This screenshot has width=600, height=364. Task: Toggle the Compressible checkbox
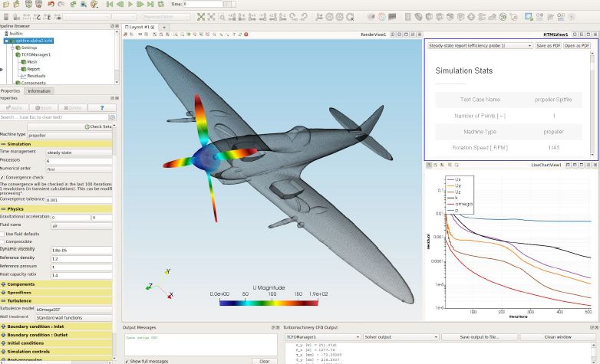pos(2,241)
